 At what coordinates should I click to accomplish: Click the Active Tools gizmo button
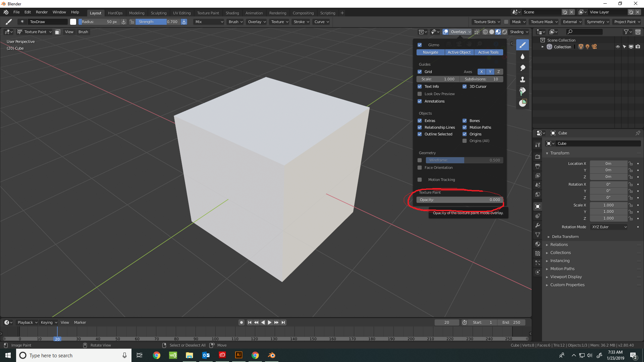click(488, 52)
